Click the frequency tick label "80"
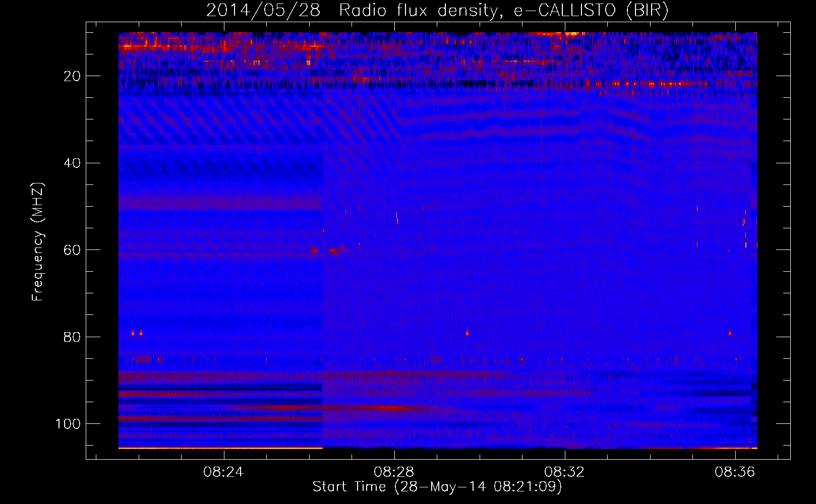 (x=72, y=337)
